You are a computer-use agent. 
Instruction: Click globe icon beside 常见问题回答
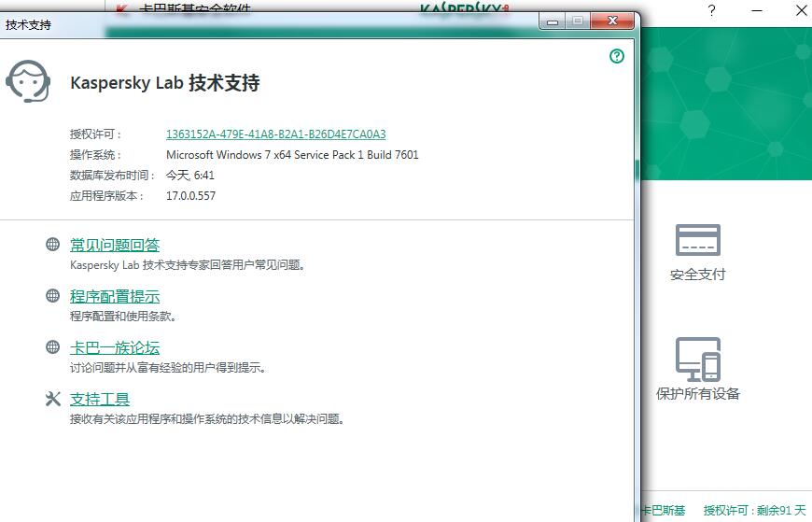[52, 244]
